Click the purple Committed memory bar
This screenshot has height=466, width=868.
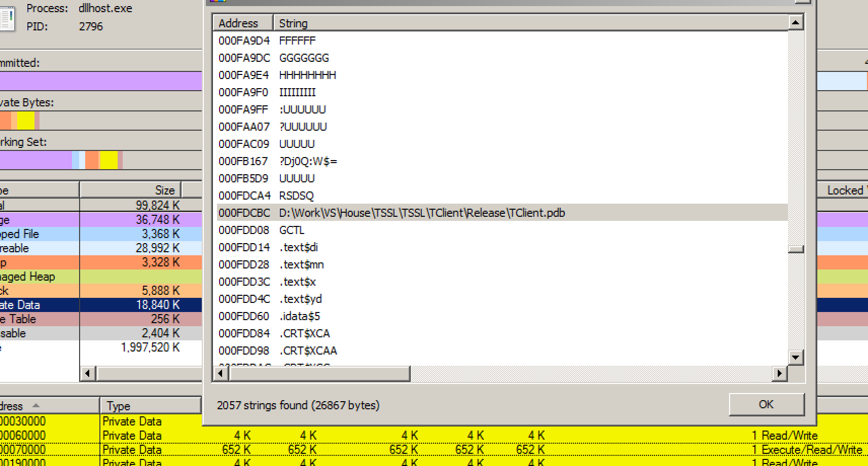pos(100,81)
